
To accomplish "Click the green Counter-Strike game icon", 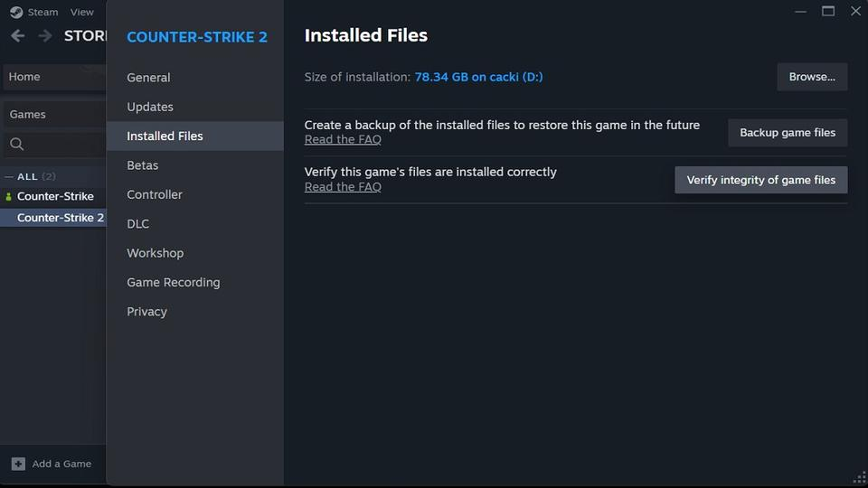I will 9,196.
